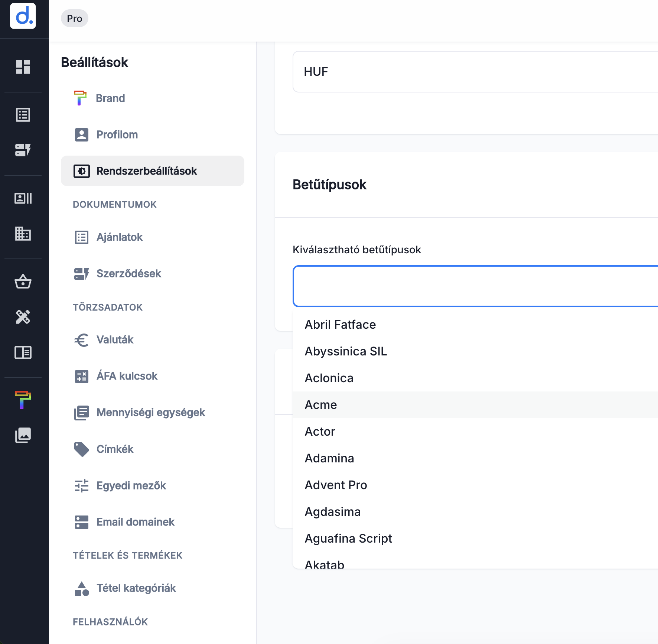The width and height of the screenshot is (658, 644).
Task: Click the app logo at top left
Action: click(x=23, y=16)
